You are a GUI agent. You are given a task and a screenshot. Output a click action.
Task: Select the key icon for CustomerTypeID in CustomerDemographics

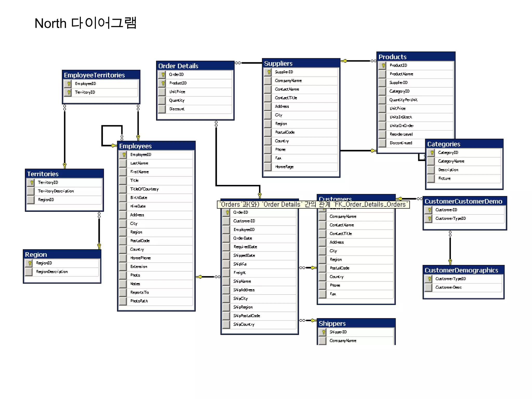429,279
